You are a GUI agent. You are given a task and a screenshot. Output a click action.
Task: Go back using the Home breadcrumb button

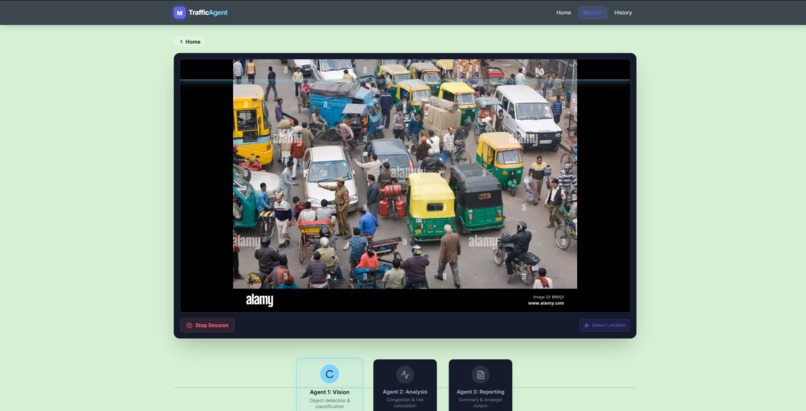click(x=190, y=42)
